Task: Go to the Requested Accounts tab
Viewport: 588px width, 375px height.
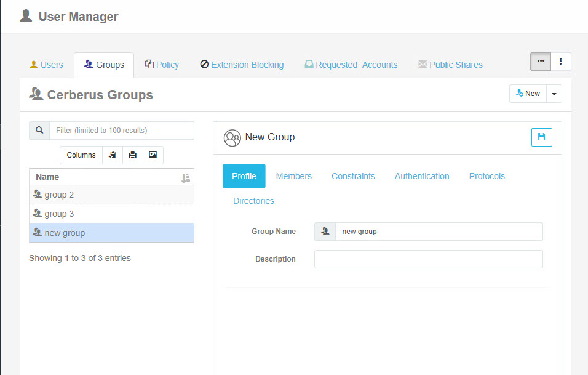Action: click(351, 65)
